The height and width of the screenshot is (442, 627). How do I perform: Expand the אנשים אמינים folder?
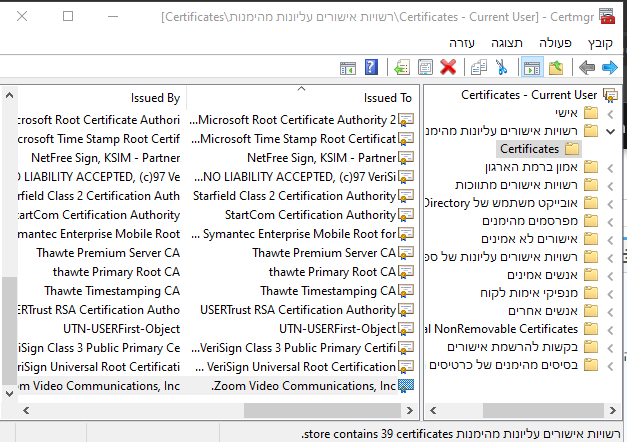611,276
